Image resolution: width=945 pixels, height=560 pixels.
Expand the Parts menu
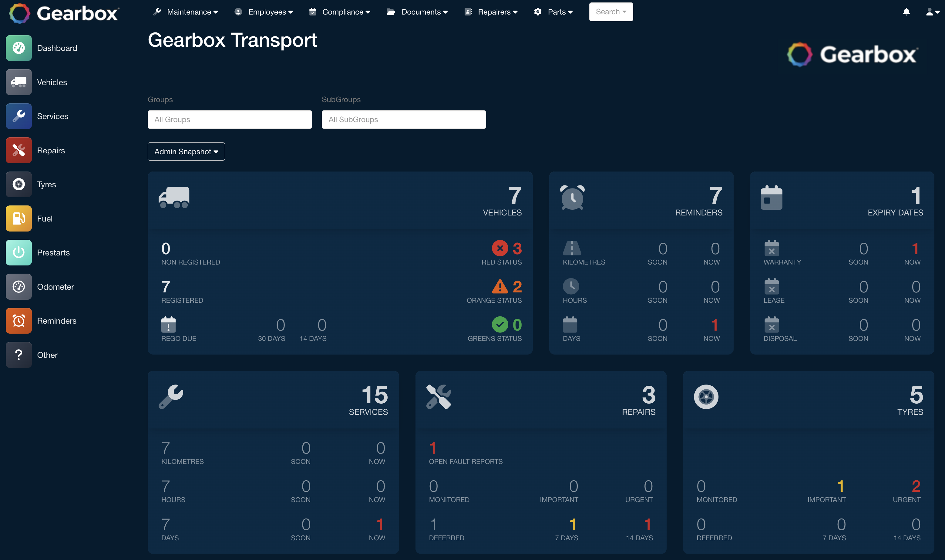tap(553, 12)
